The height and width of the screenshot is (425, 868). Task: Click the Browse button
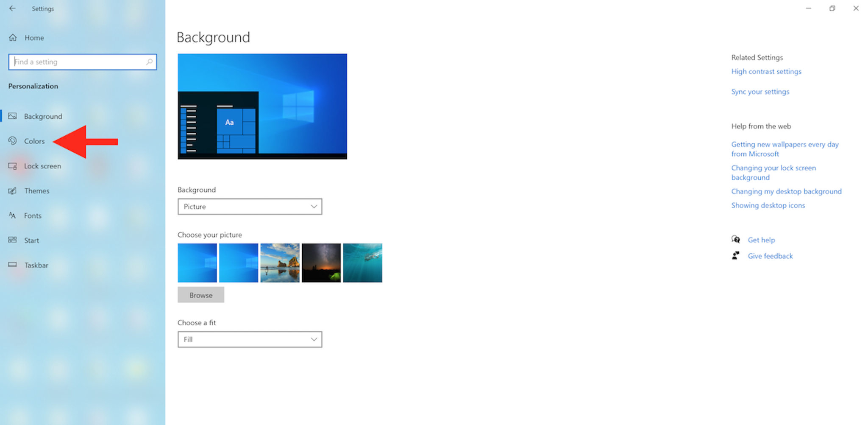200,295
